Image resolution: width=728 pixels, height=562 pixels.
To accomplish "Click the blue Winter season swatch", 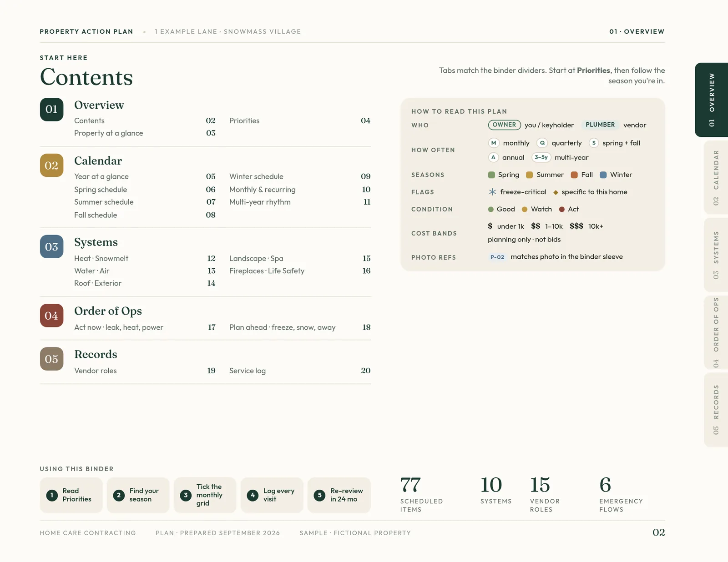I will (603, 175).
